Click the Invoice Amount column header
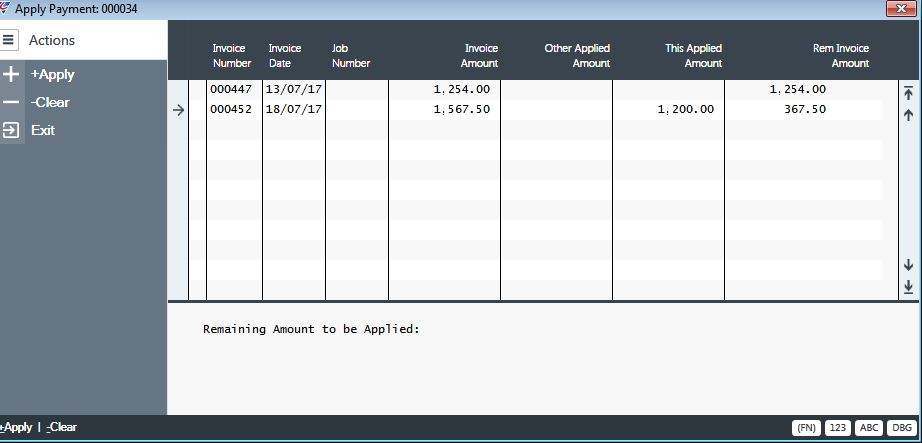Viewport: 922px width, 443px height. tap(479, 56)
